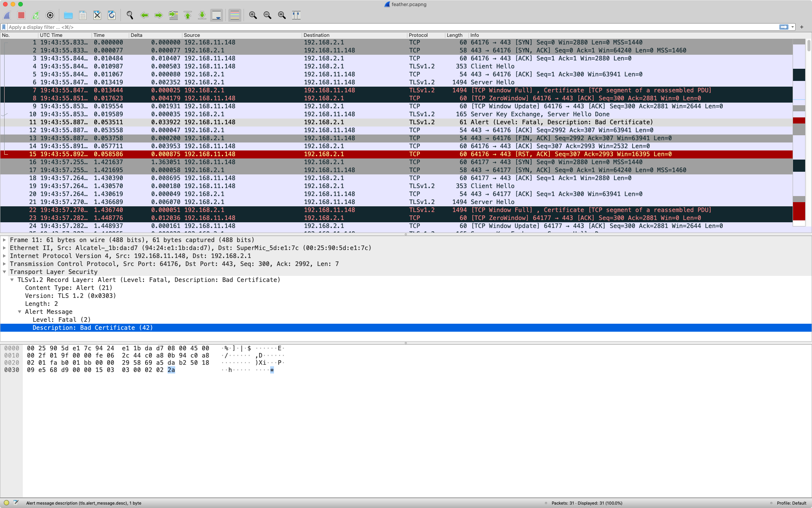The height and width of the screenshot is (508, 812).
Task: Select the 'Level: Fatal (2)' field
Action: coord(62,320)
